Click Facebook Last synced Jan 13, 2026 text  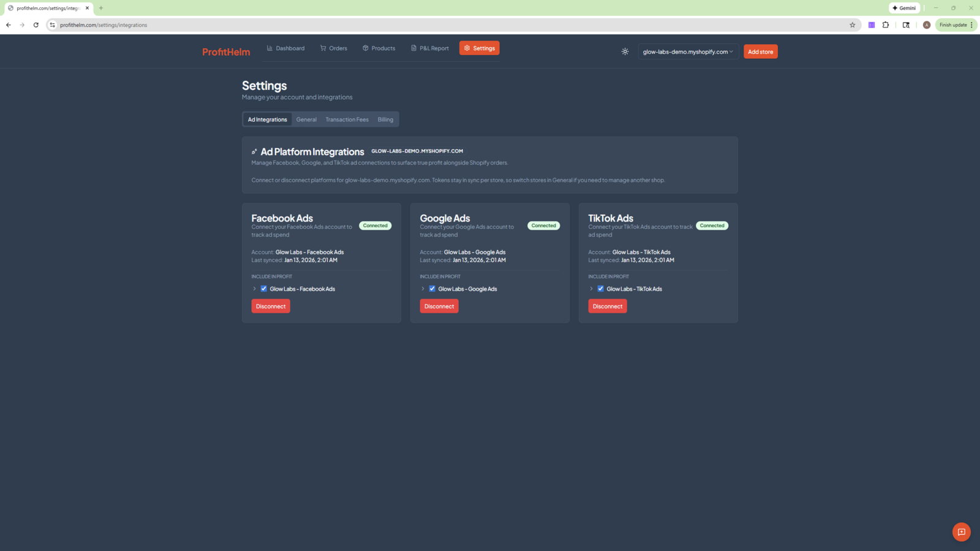click(x=295, y=260)
